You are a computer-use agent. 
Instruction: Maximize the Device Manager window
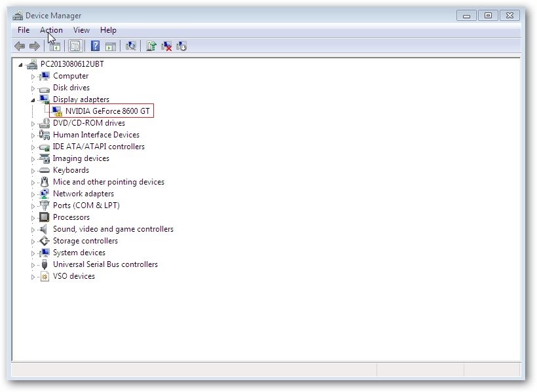point(488,16)
